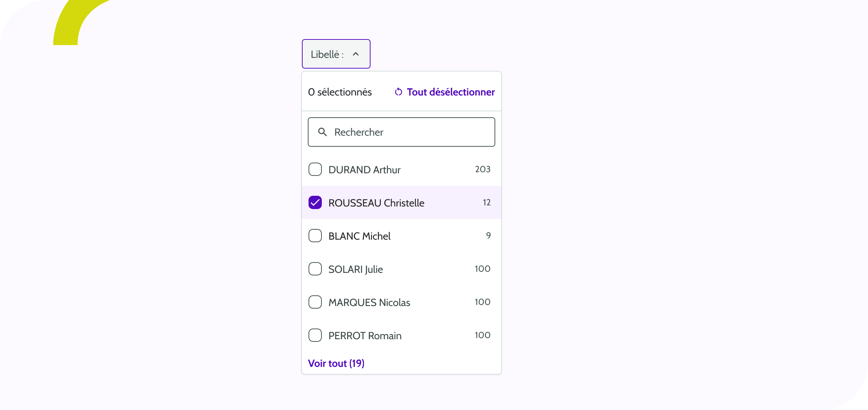Viewport: 868px width, 410px height.
Task: Check the DURAND Arthur checkbox
Action: 315,170
